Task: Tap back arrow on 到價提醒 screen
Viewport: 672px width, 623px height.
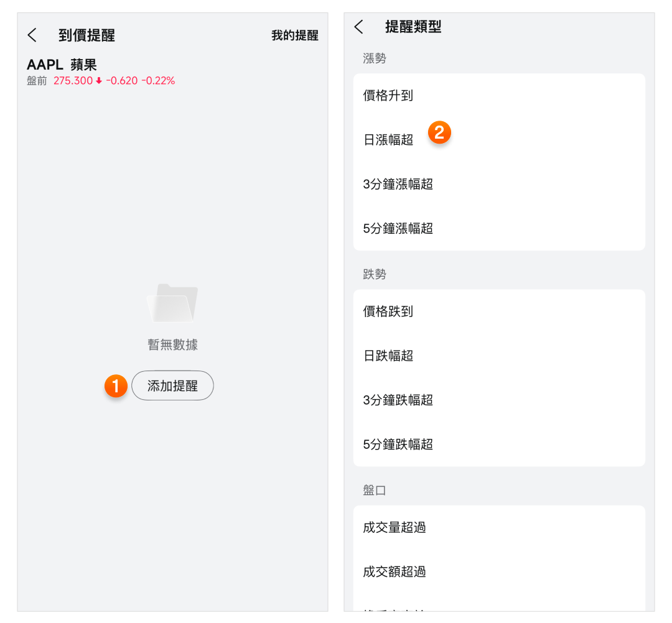Action: tap(32, 35)
